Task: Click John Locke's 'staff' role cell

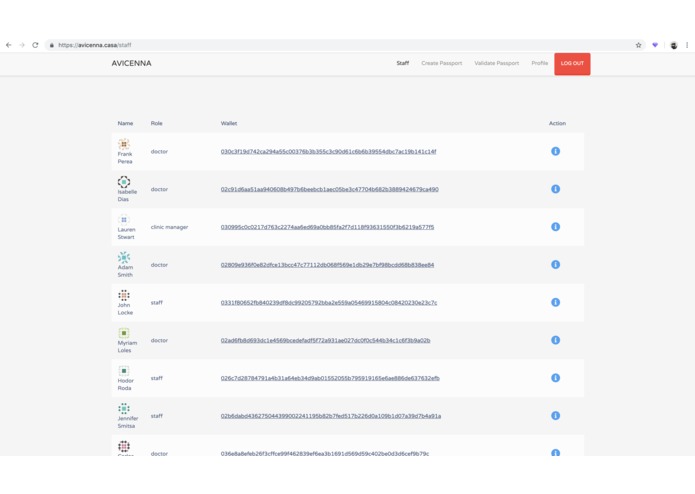Action: [156, 303]
